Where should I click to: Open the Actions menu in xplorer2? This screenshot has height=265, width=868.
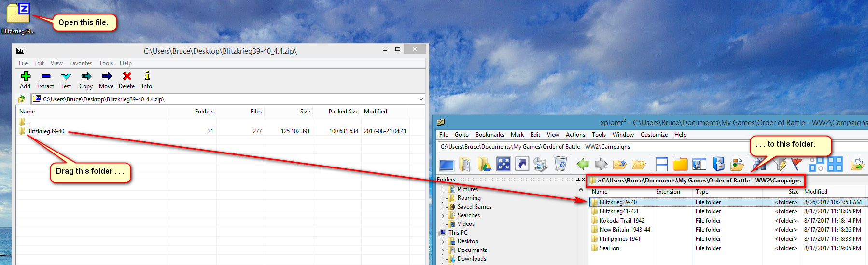coord(575,135)
